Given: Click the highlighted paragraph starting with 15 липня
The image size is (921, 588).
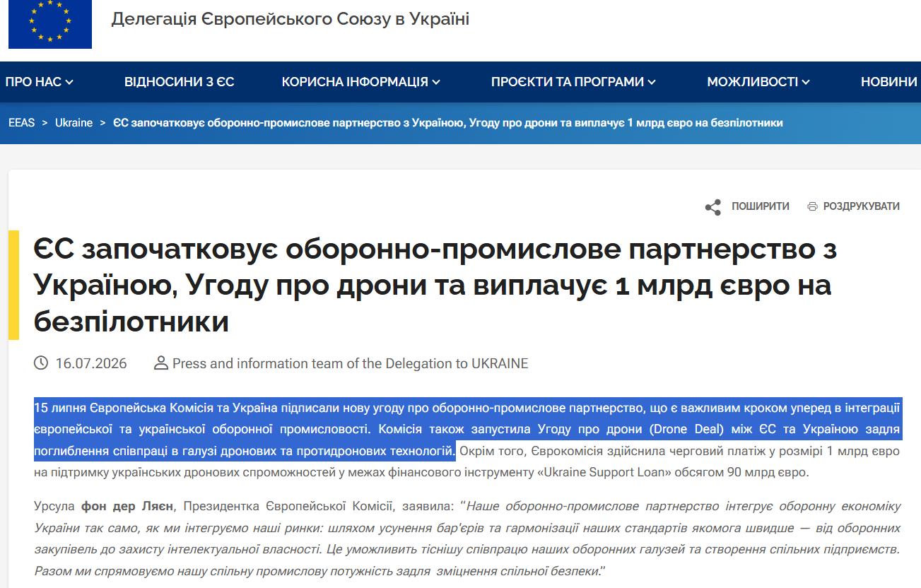Looking at the screenshot, I should [467, 429].
